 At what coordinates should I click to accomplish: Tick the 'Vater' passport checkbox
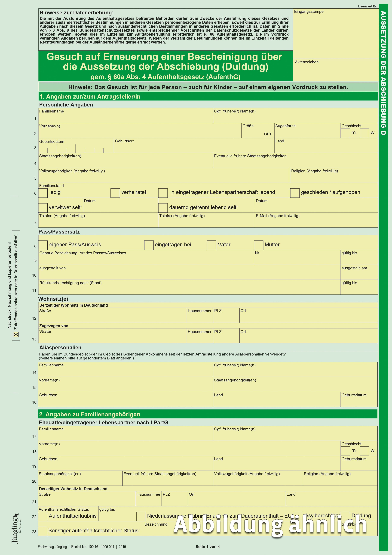click(x=211, y=245)
